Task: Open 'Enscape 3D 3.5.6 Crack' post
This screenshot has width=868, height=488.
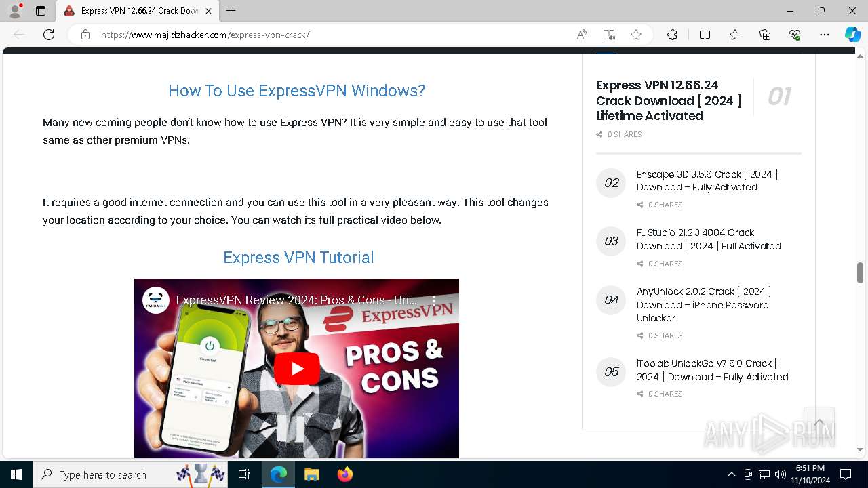Action: (x=707, y=181)
